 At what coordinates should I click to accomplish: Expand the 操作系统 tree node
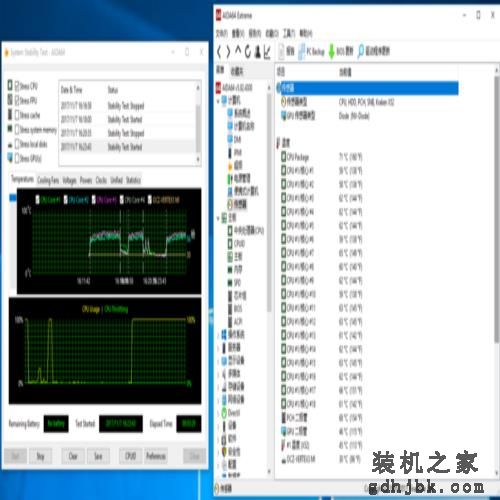219,335
